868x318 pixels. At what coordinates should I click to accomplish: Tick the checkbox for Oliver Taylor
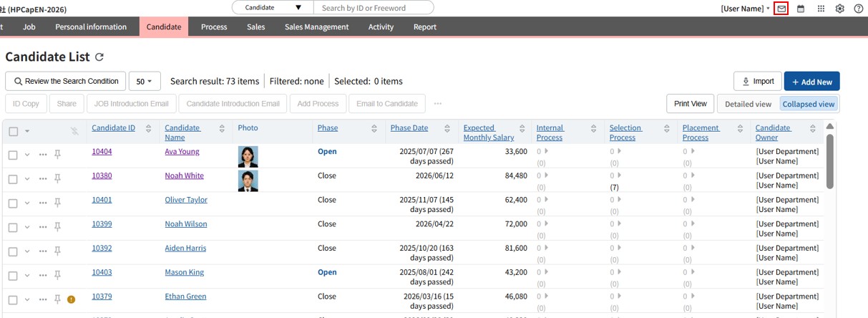13,203
